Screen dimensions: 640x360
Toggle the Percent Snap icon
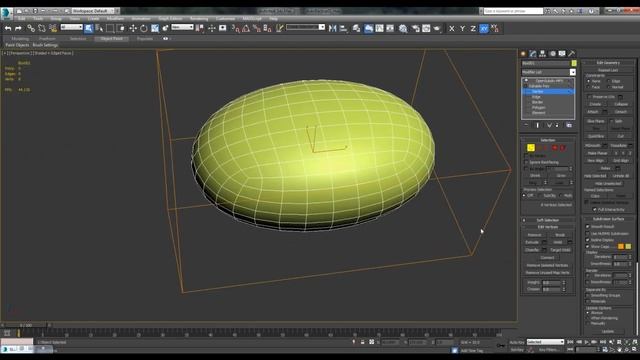point(257,28)
